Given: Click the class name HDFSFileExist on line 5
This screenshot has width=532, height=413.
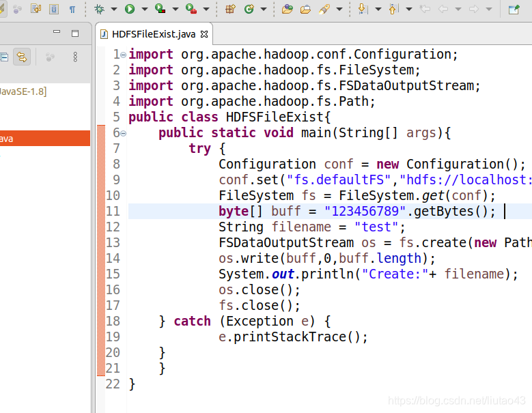Looking at the screenshot, I should coord(275,117).
